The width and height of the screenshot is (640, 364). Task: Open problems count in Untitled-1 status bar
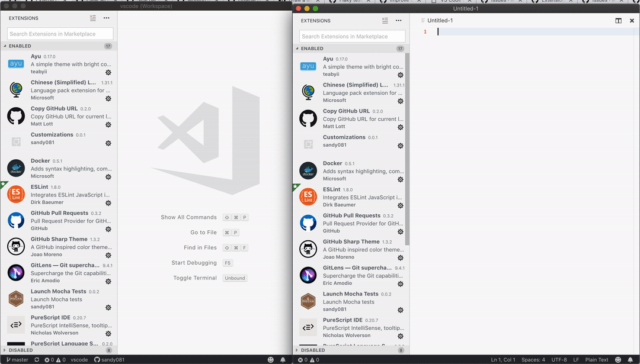(309, 359)
